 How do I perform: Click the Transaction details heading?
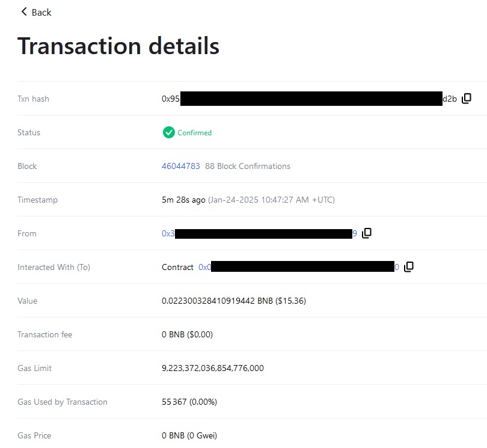pyautogui.click(x=118, y=46)
